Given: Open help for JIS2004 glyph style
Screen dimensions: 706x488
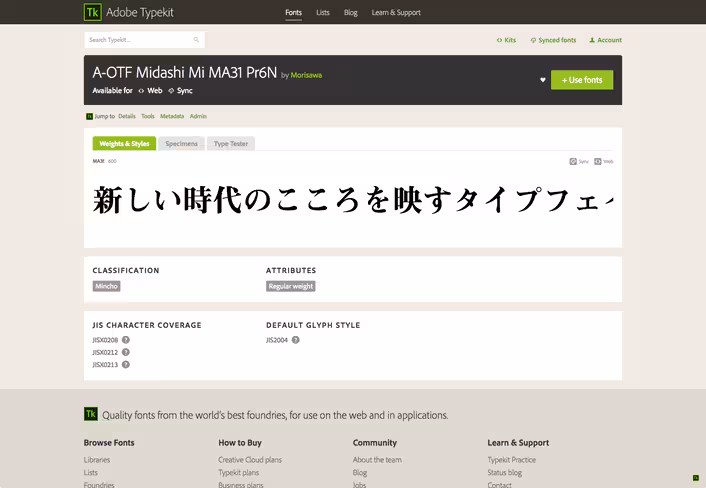Looking at the screenshot, I should pos(295,340).
